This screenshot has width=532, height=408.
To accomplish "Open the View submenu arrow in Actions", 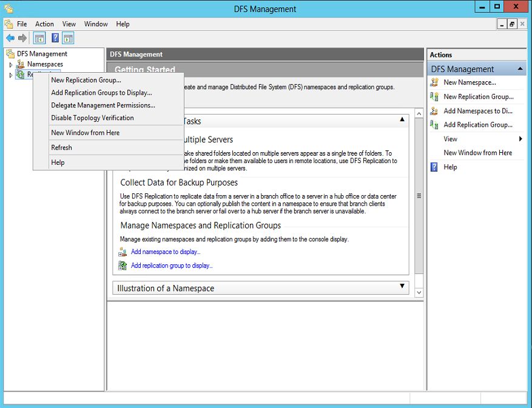I will [520, 139].
